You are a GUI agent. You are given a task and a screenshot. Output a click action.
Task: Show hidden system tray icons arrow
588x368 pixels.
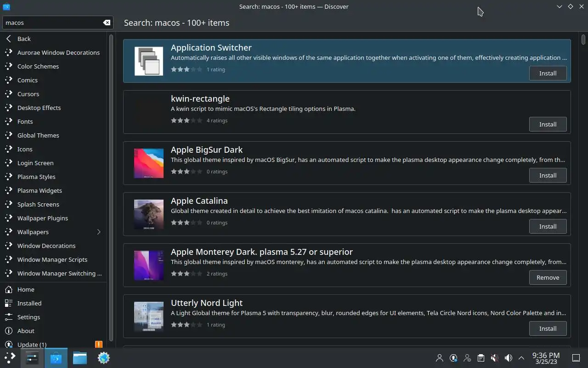pyautogui.click(x=521, y=358)
